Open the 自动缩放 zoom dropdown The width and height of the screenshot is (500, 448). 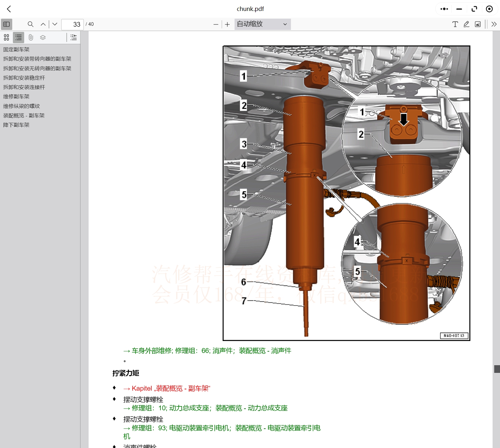click(x=262, y=24)
